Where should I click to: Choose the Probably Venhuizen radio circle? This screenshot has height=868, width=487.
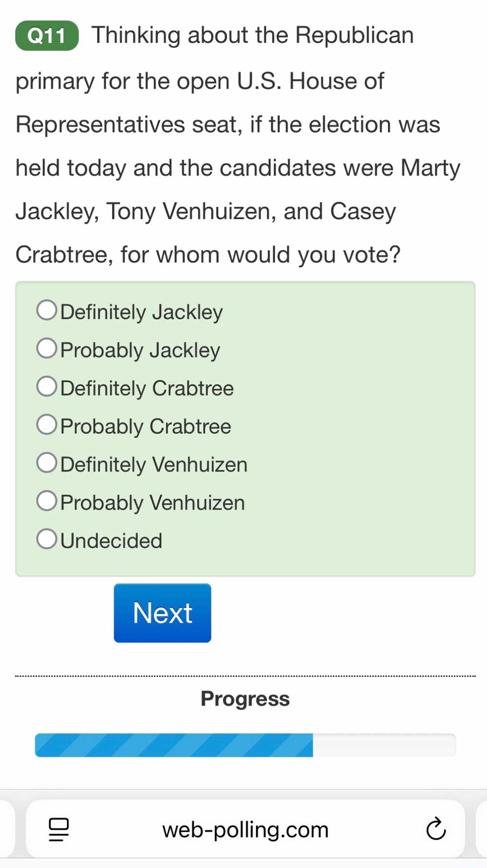47,500
